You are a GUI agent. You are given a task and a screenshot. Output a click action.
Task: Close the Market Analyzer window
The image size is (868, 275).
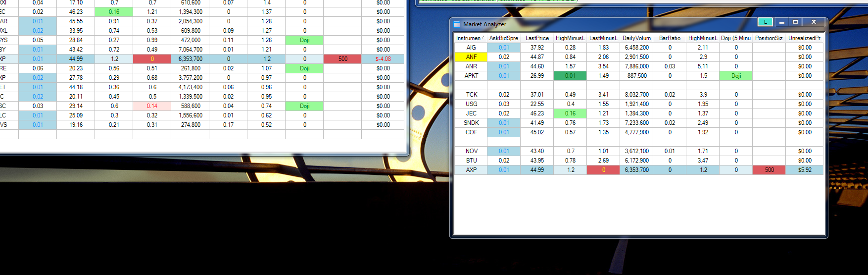pyautogui.click(x=814, y=22)
